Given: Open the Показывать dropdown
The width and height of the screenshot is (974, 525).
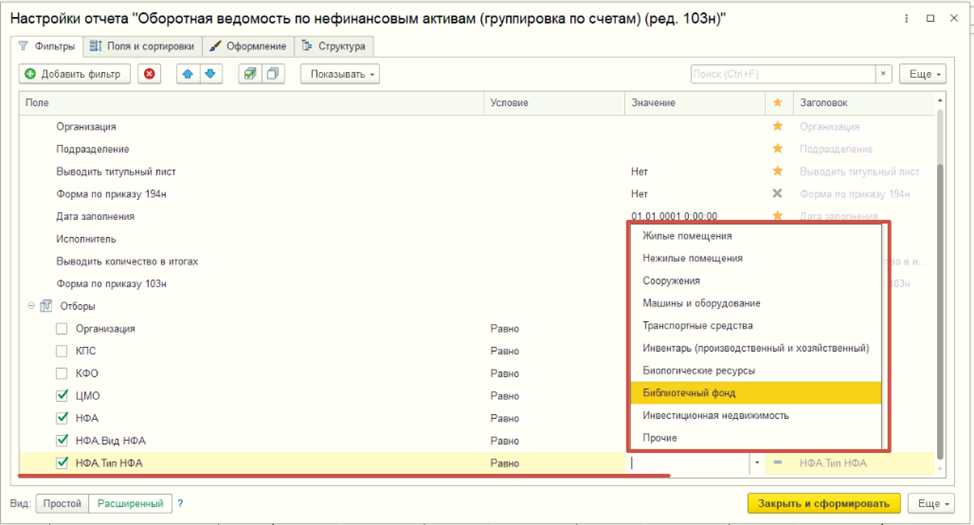Looking at the screenshot, I should [x=340, y=74].
